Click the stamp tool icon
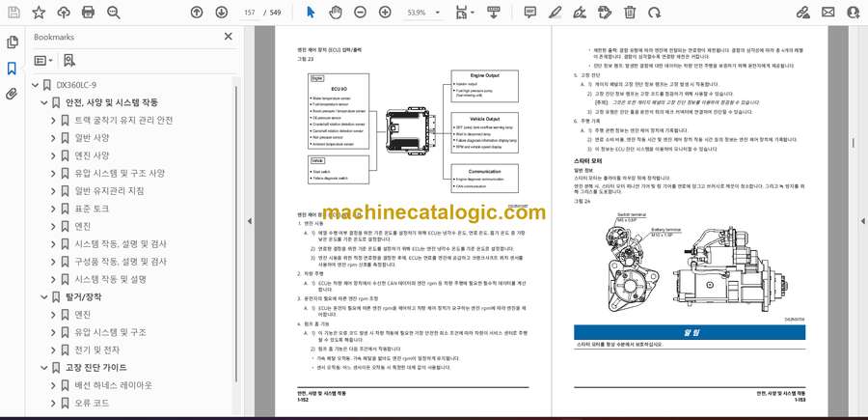This screenshot has height=420, width=868. tap(605, 13)
